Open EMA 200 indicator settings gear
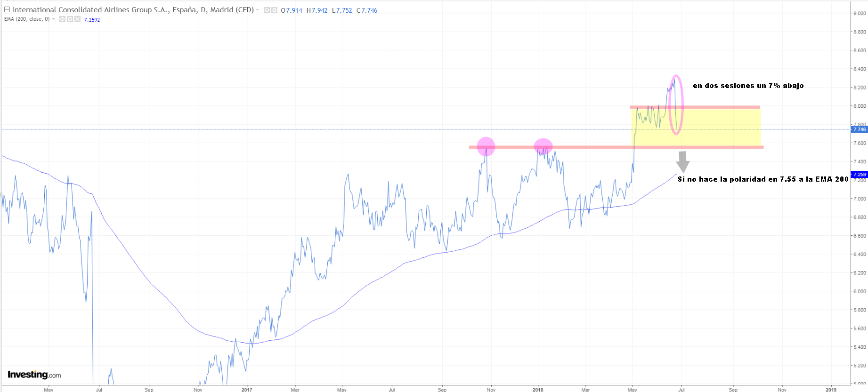 (x=70, y=19)
